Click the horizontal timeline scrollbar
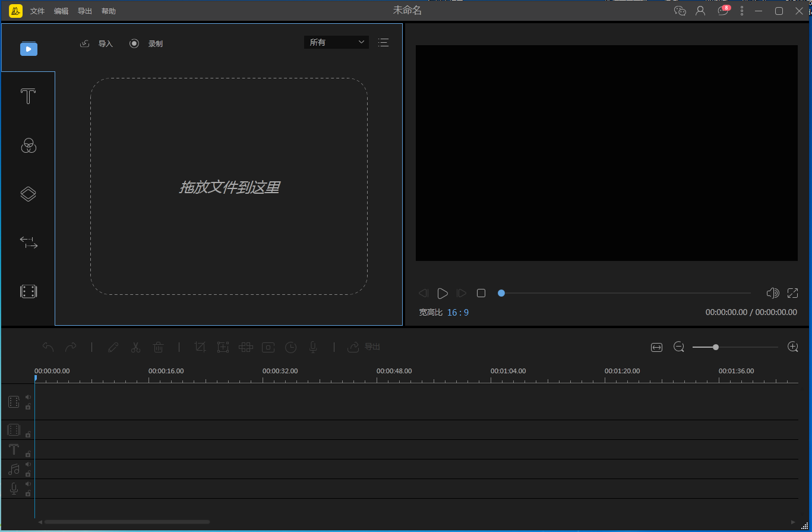Image resolution: width=812 pixels, height=532 pixels. 127,522
